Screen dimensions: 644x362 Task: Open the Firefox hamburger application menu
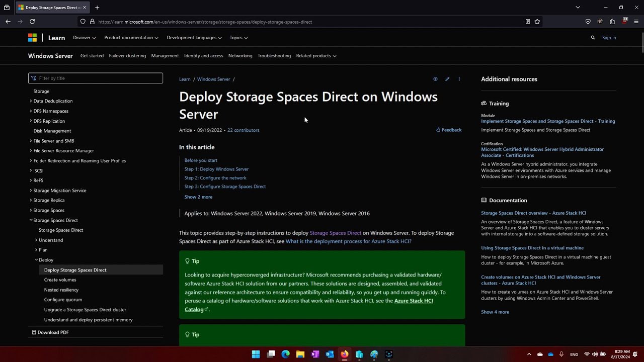coord(636,22)
